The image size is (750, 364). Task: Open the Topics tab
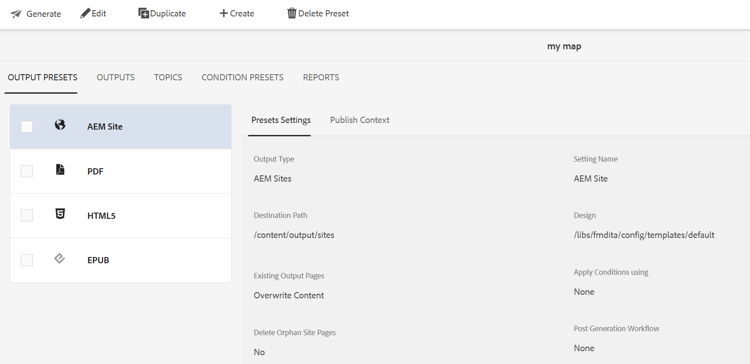168,77
